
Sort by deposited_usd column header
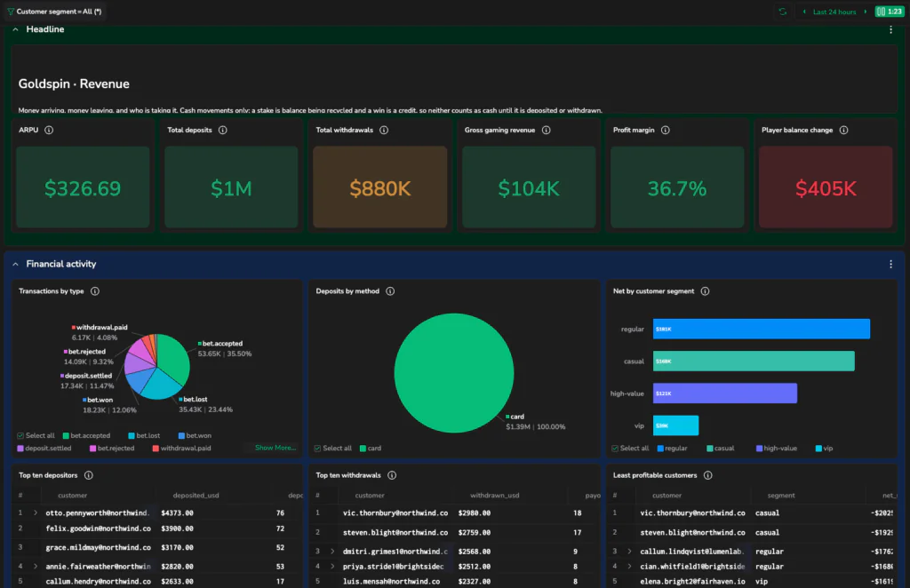(196, 496)
